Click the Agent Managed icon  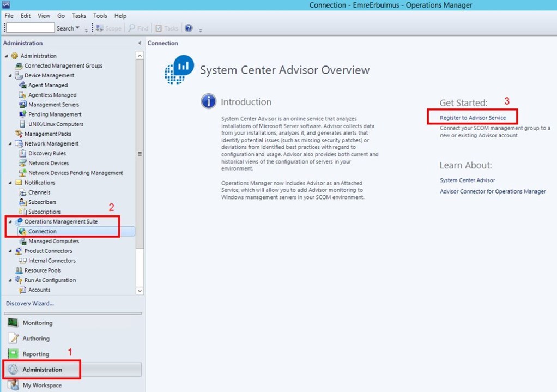(x=22, y=85)
